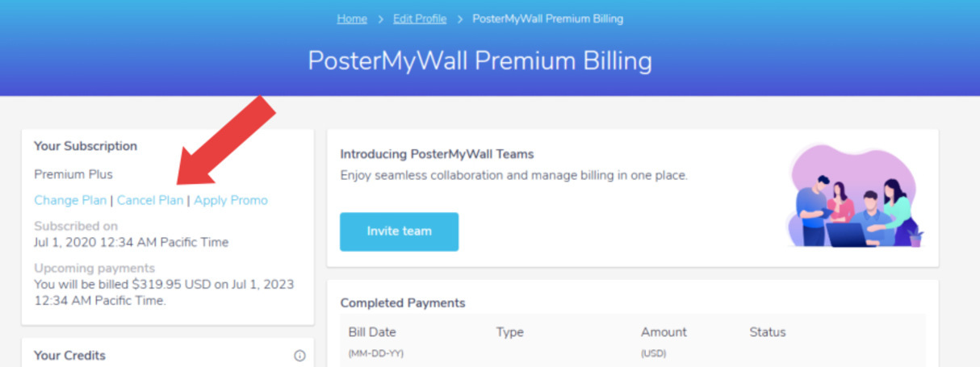Select the Amount column header
The width and height of the screenshot is (980, 367).
pos(664,332)
